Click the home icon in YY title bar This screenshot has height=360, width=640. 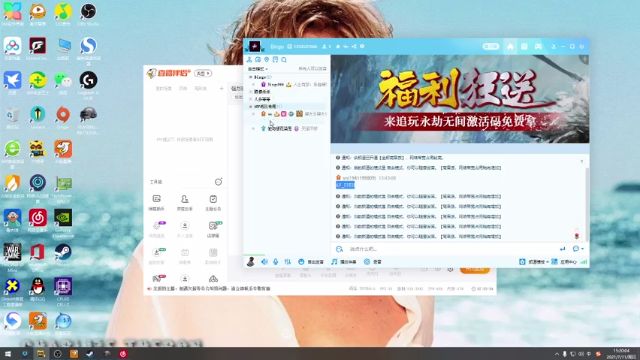coord(510,47)
